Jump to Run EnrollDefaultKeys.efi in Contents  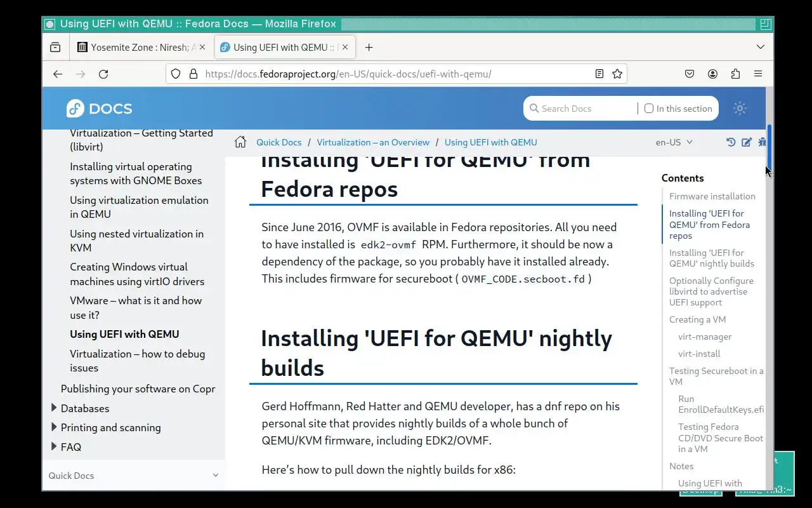coord(721,404)
